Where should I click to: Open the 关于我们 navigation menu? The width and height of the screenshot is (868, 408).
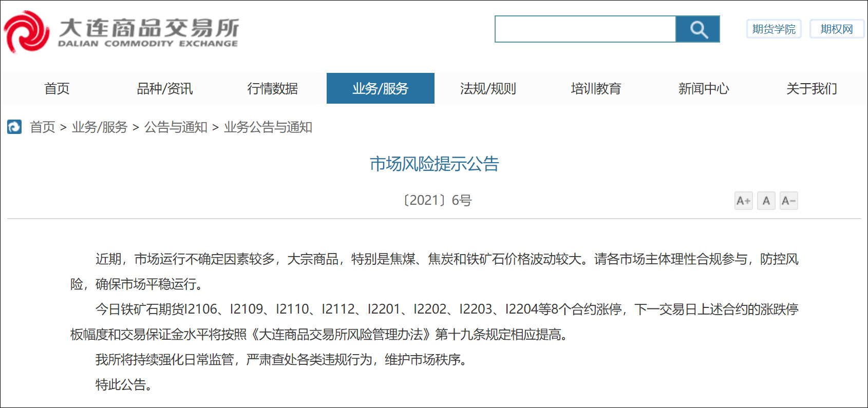812,88
